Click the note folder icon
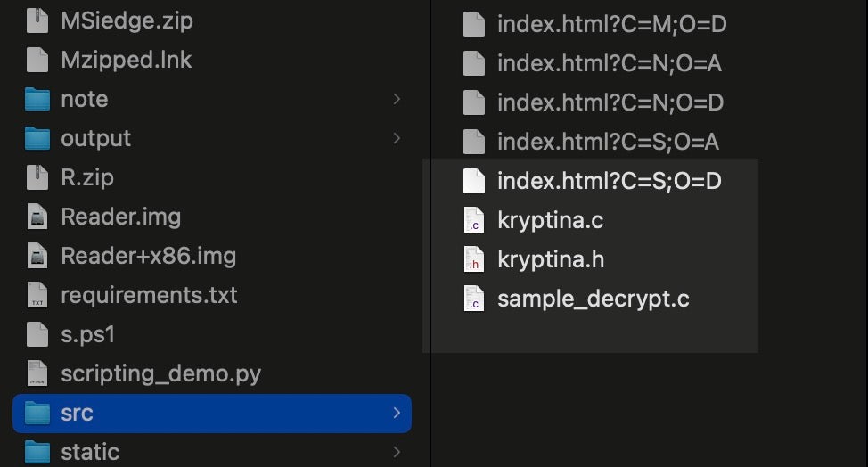 (x=37, y=99)
